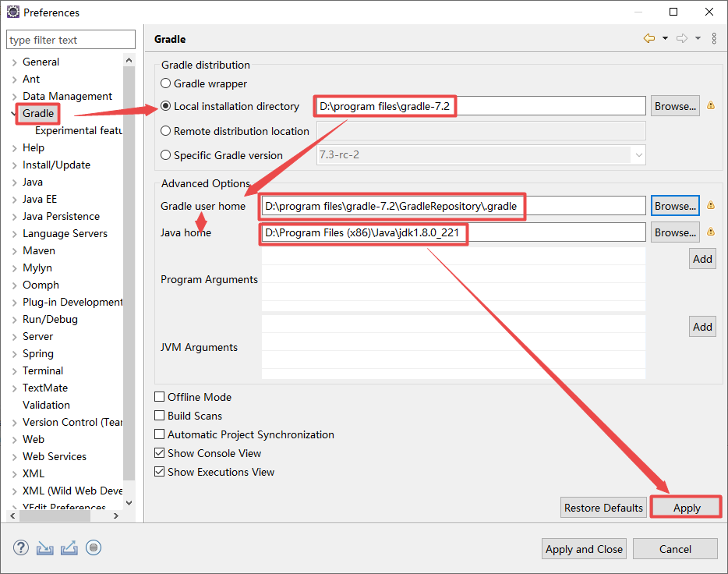728x574 pixels.
Task: Click Browse for Gradle user home
Action: [675, 206]
